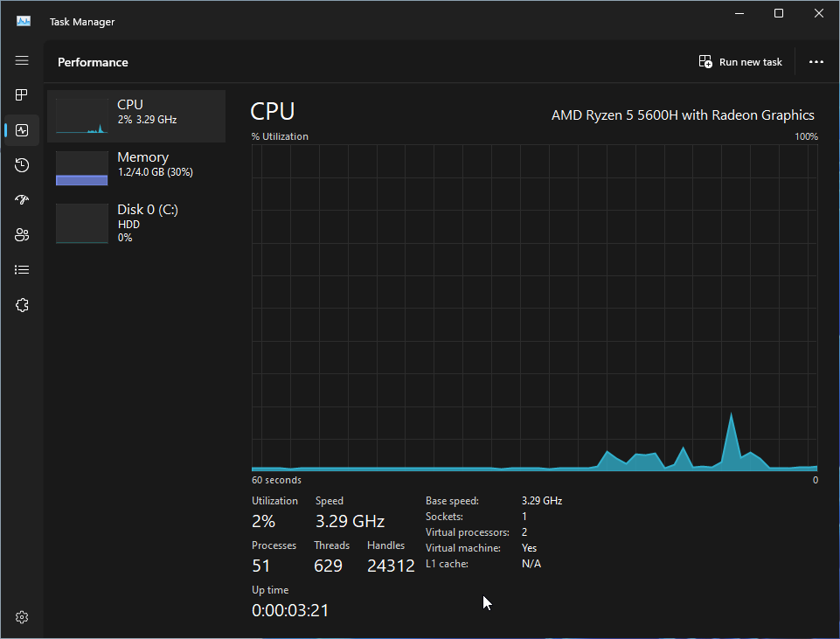The width and height of the screenshot is (840, 639).
Task: Open the App history page icon
Action: (22, 165)
